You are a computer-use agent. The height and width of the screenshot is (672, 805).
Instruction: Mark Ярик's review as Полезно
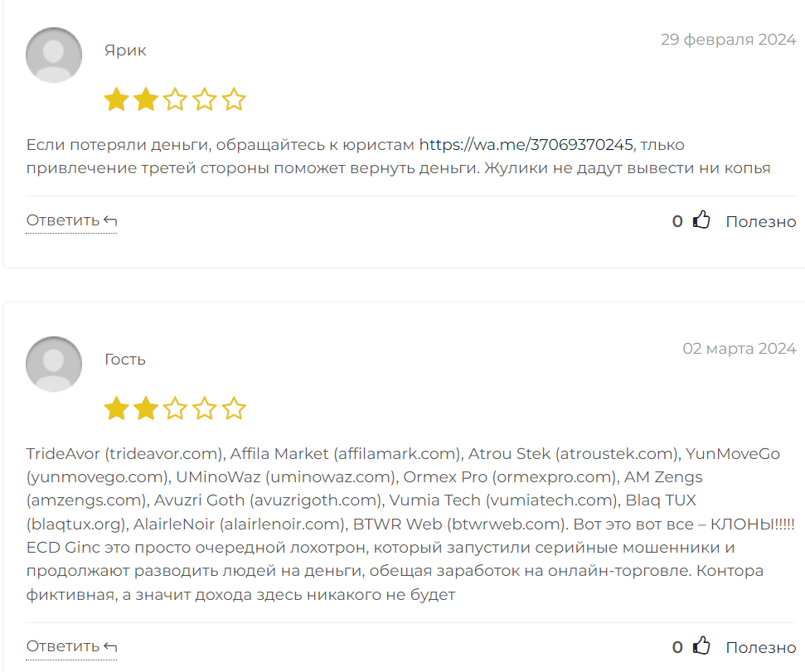761,221
